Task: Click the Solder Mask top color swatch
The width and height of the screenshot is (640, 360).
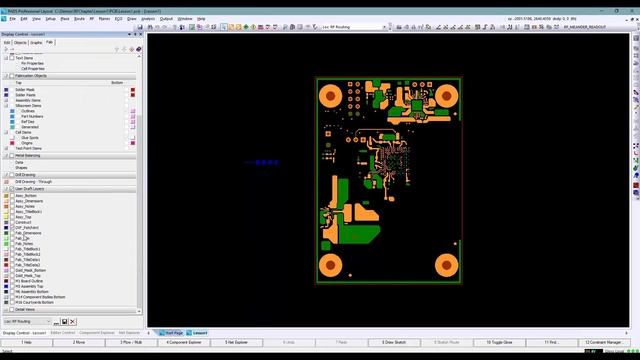Action: [x=6, y=90]
